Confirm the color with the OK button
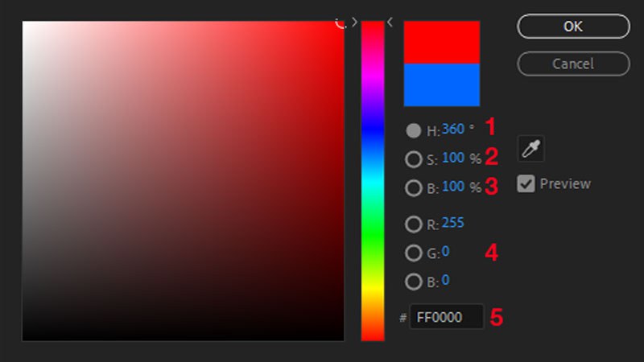Image resolution: width=644 pixels, height=362 pixels. (572, 26)
